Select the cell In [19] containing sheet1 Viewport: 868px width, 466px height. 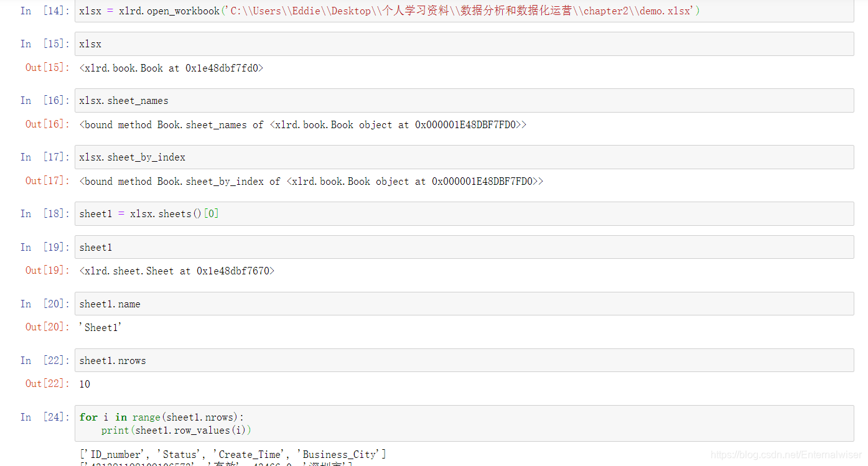(x=464, y=247)
